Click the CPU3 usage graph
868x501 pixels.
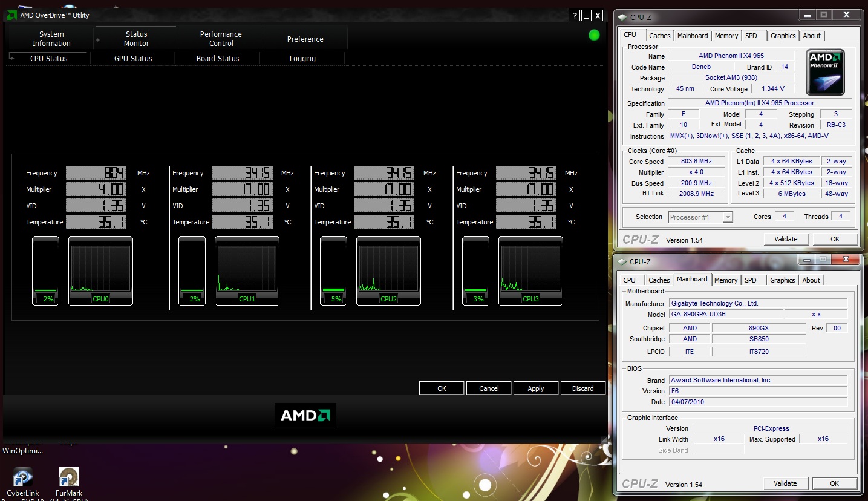tap(530, 269)
